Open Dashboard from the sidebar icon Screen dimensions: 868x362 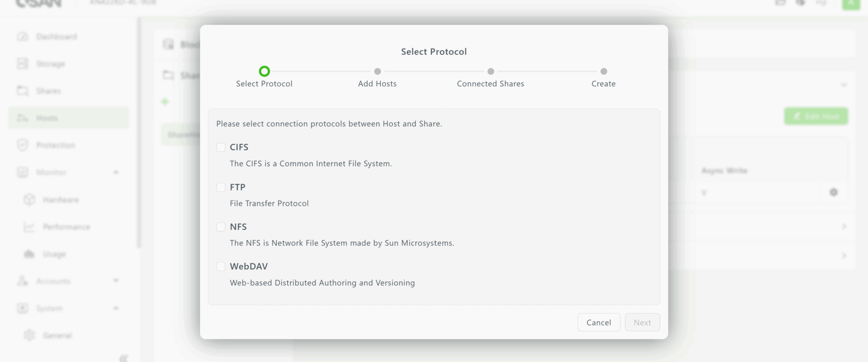click(23, 37)
